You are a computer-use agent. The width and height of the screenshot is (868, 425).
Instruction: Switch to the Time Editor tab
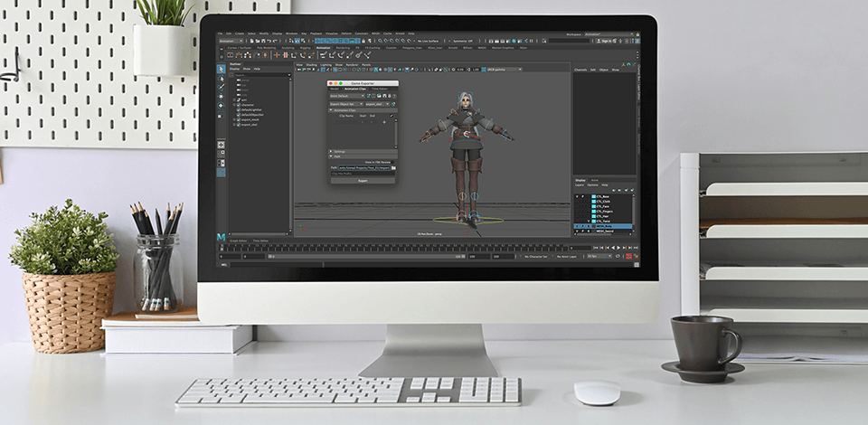pos(260,241)
